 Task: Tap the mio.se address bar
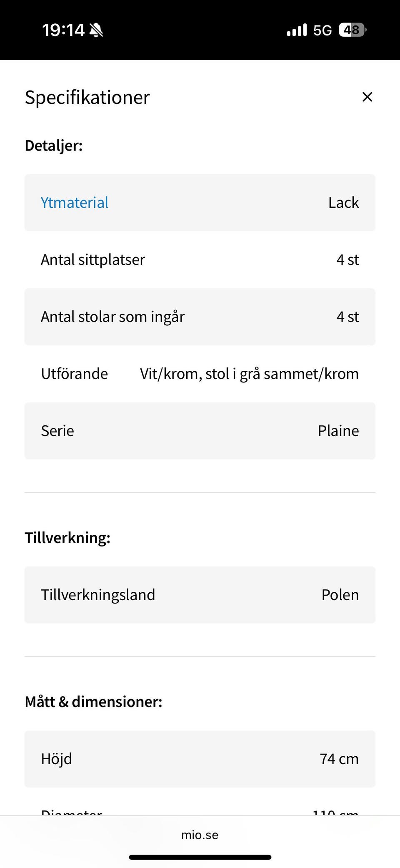pyautogui.click(x=200, y=835)
